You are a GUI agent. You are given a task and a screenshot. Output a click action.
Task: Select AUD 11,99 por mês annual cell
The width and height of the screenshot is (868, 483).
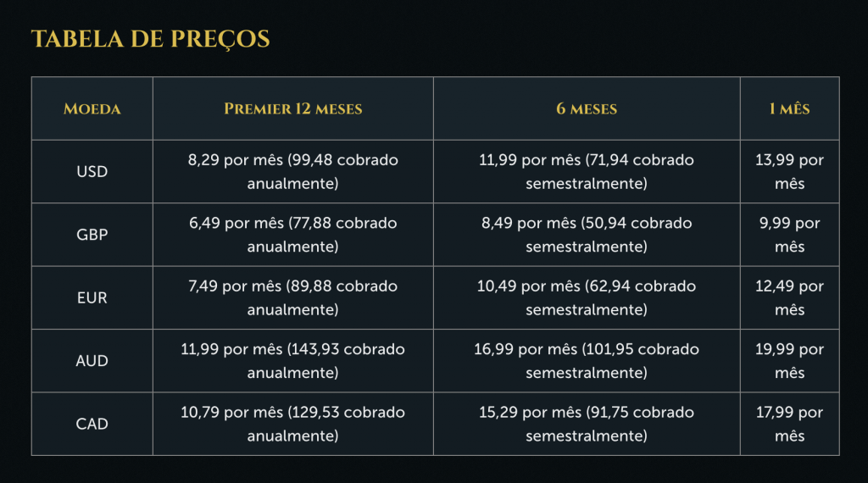(x=292, y=361)
